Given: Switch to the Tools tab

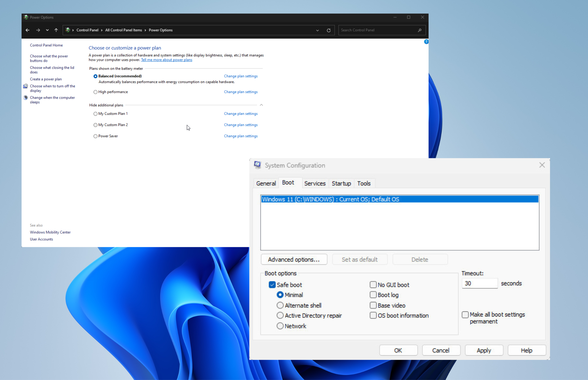Looking at the screenshot, I should (x=364, y=183).
